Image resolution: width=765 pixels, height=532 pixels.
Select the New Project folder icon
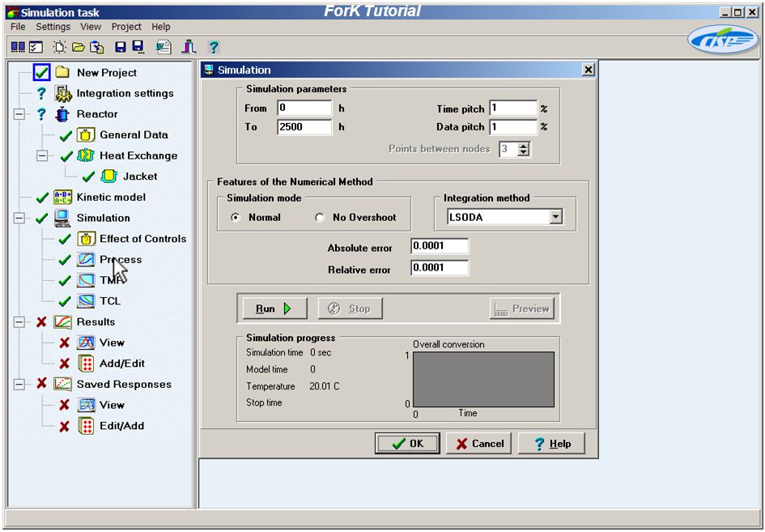click(62, 72)
